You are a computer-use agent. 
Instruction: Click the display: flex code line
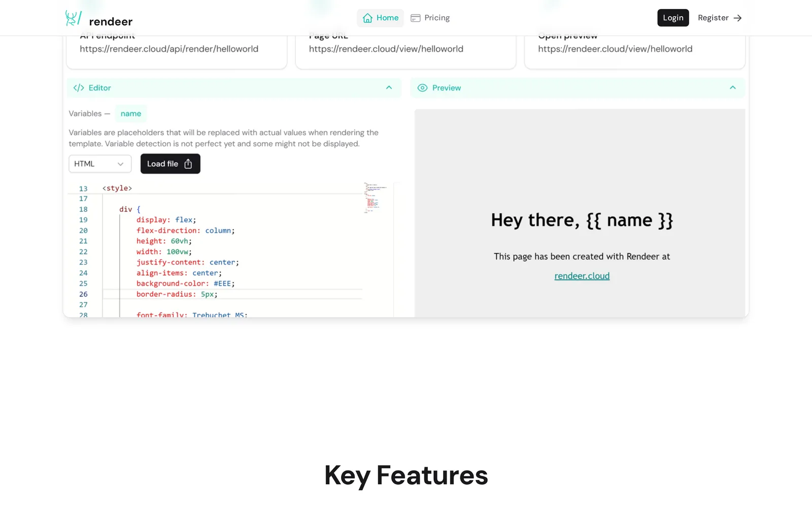point(166,219)
